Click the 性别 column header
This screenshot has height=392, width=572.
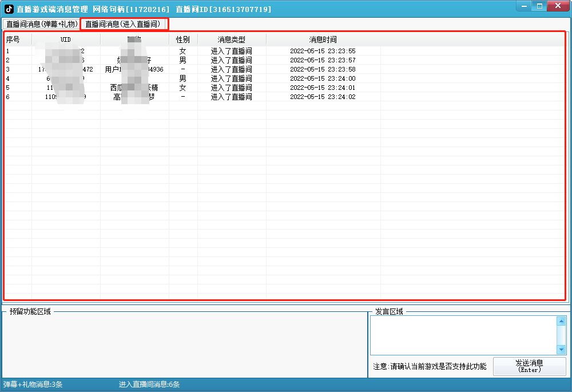tap(183, 39)
